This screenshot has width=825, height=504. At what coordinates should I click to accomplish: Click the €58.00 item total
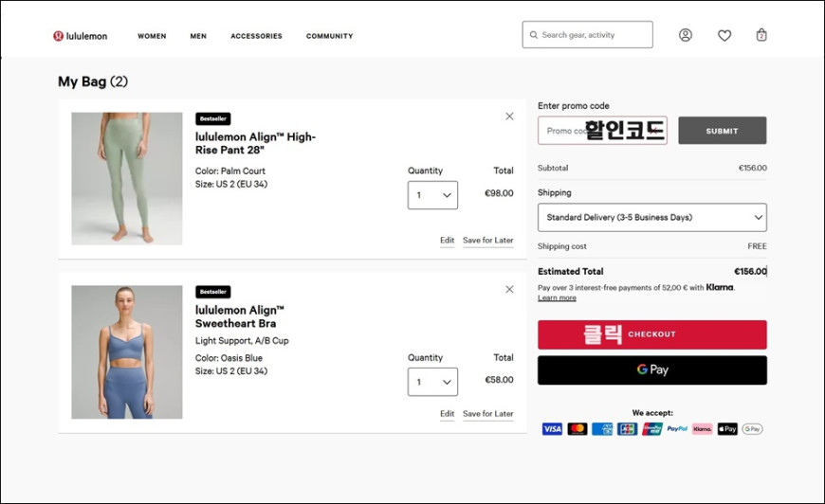point(499,380)
